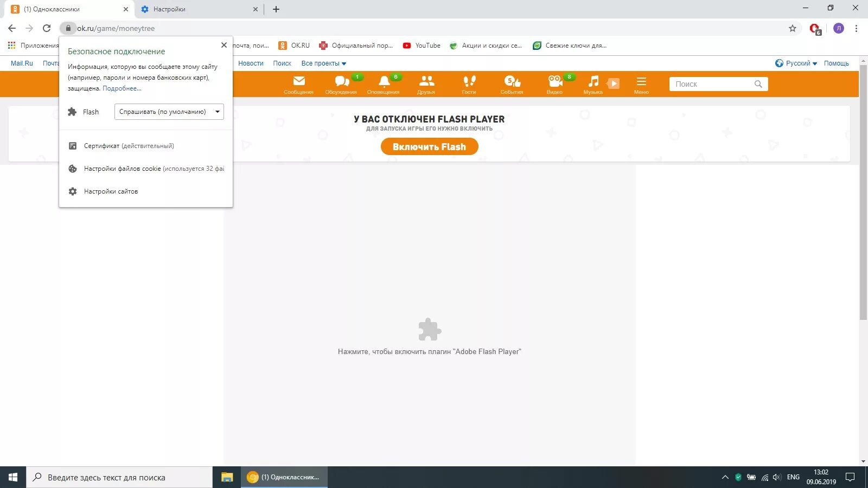Viewport: 868px width, 488px height.
Task: Open the Wi-Fi network tray icon
Action: 764,477
